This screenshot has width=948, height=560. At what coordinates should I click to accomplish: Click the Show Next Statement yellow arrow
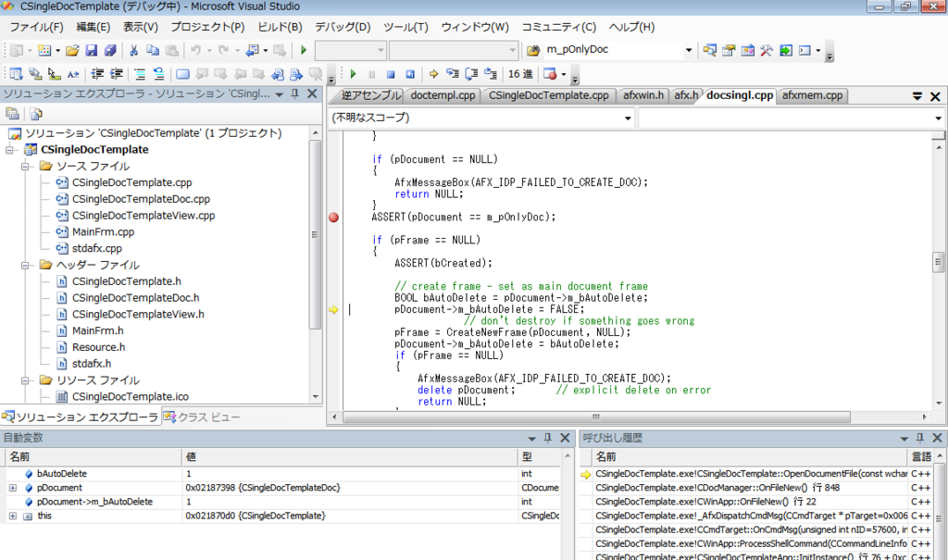coord(433,74)
